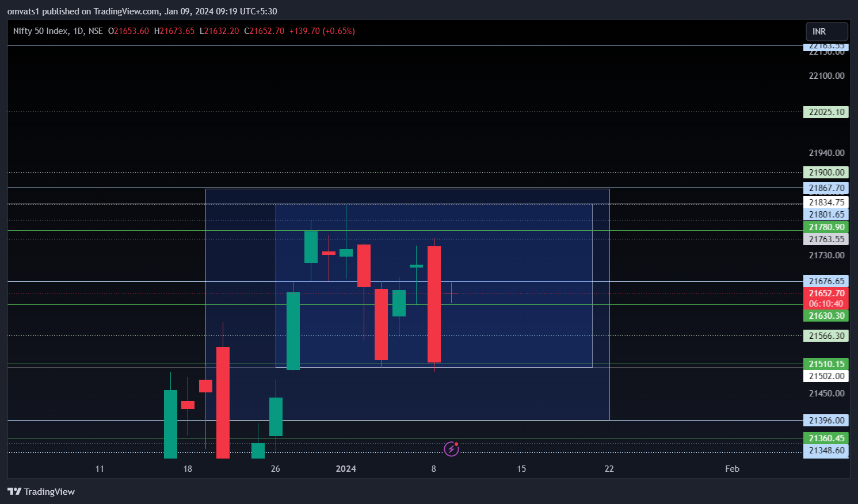Select the 21348.60 price level label

coord(826,450)
